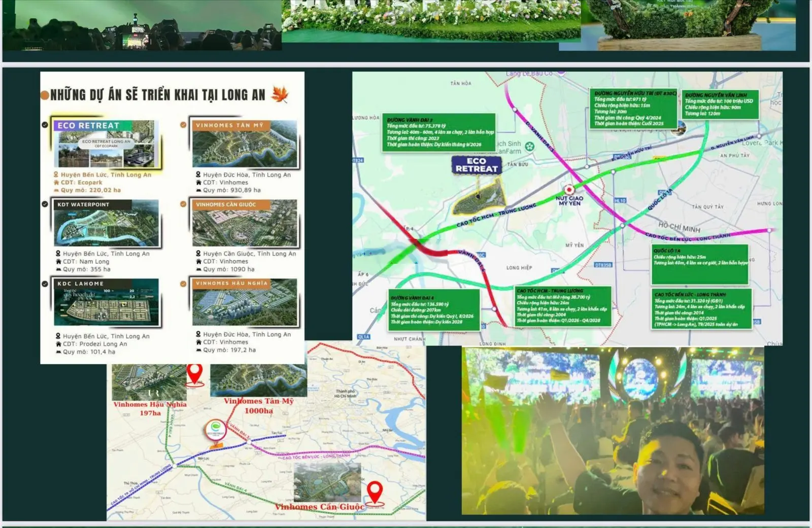Screen dimensions: 812x528
Task: Click the orange check beside VINHOMES HẬU NGHĨA
Action: pyautogui.click(x=183, y=284)
